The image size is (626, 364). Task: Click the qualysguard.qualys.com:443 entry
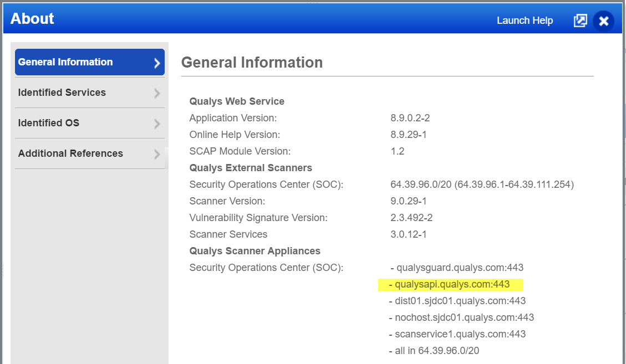pyautogui.click(x=459, y=268)
